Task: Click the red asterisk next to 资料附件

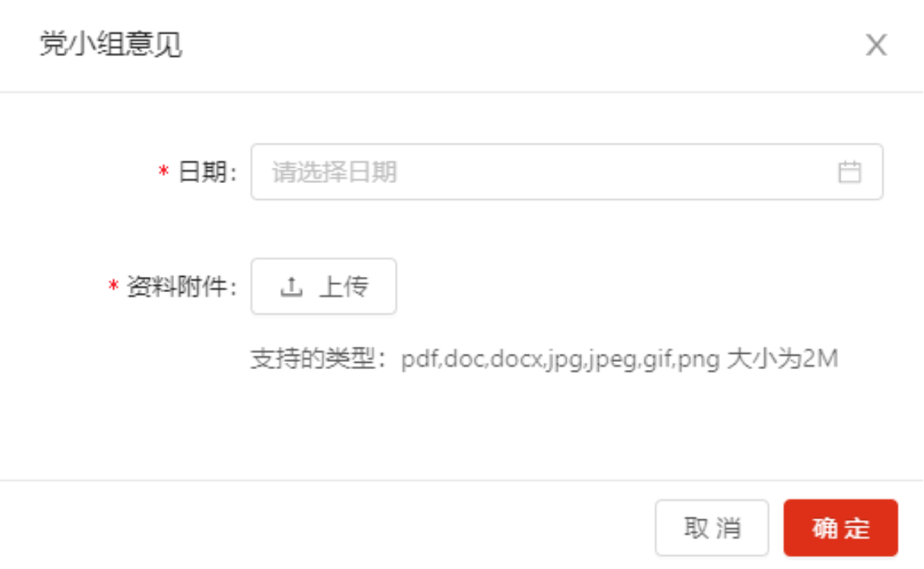Action: point(113,286)
